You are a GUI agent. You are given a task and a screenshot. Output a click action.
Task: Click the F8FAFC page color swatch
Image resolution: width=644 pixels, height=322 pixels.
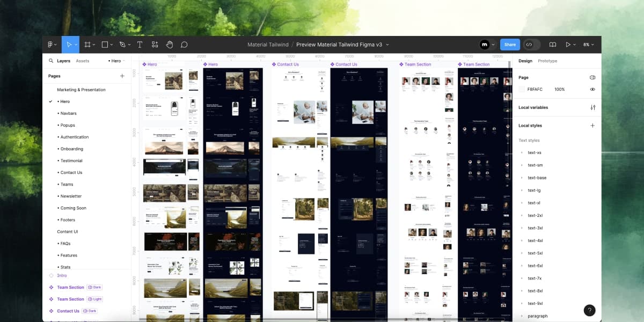click(x=522, y=90)
